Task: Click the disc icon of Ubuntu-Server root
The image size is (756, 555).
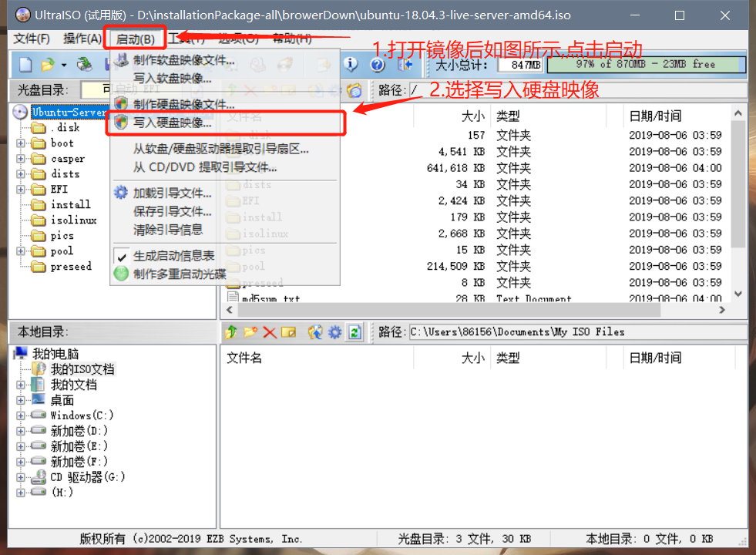Action: (20, 112)
